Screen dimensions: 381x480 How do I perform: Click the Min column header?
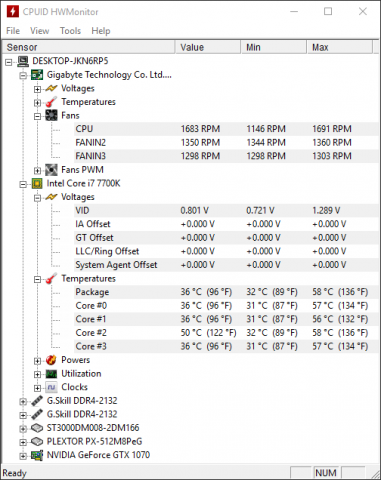pyautogui.click(x=273, y=47)
